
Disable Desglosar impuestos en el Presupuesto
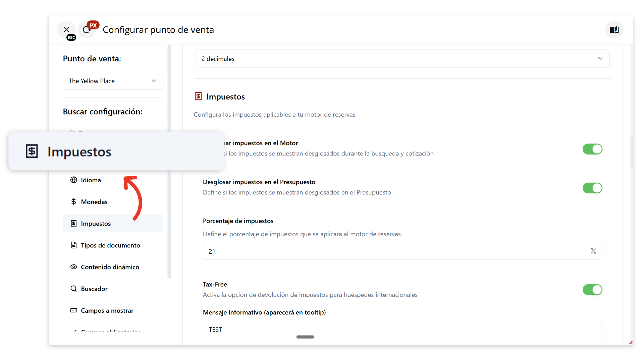click(592, 188)
